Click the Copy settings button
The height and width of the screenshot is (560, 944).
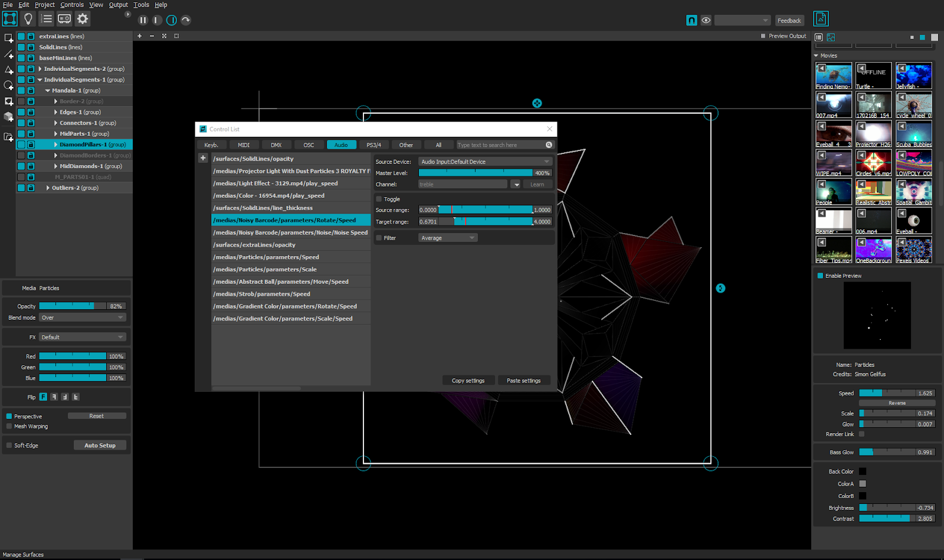coord(468,380)
